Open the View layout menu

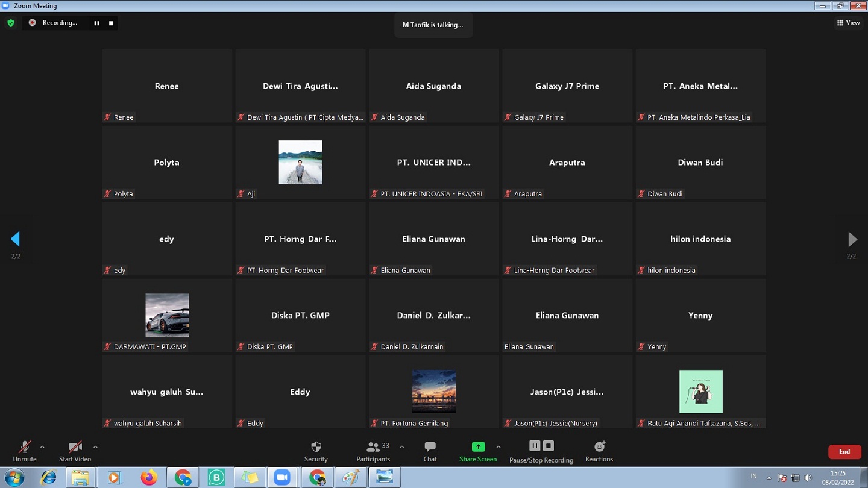point(848,23)
